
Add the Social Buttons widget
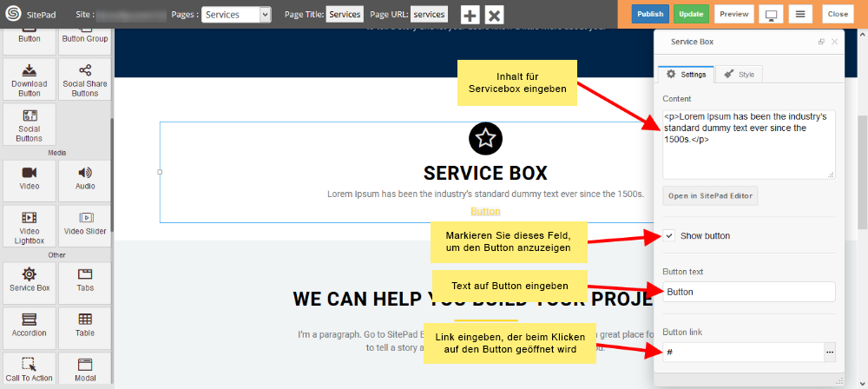click(30, 124)
